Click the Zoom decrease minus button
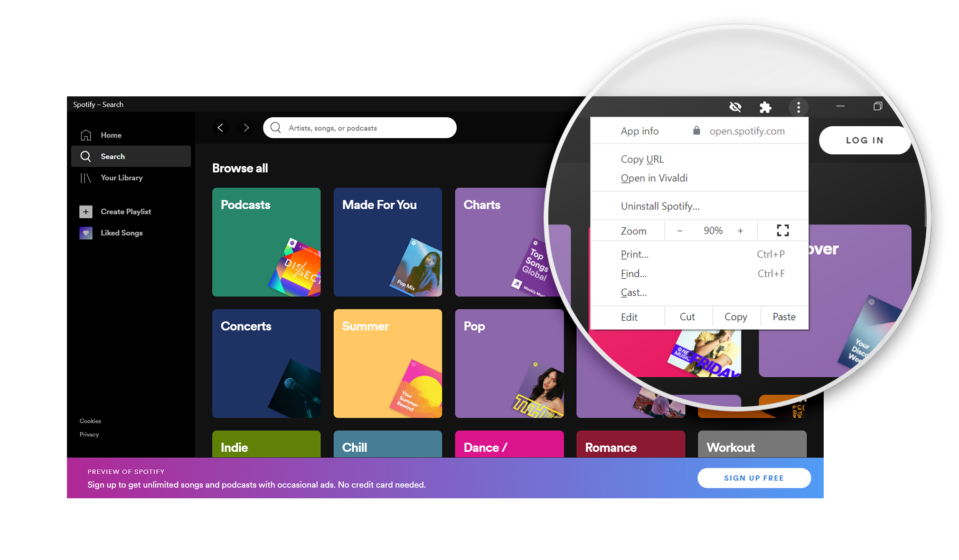 click(x=679, y=230)
